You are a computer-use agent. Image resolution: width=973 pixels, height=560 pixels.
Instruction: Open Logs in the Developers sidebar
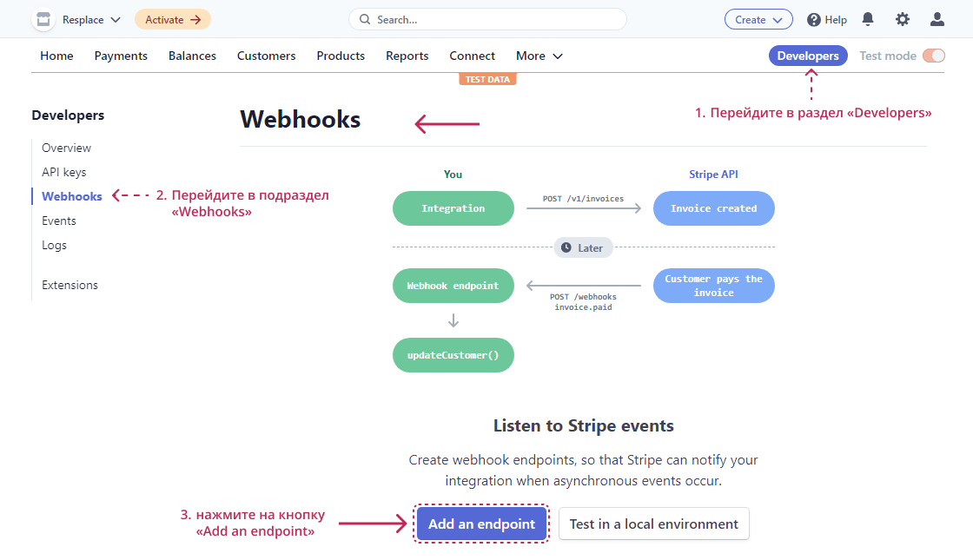pyautogui.click(x=54, y=245)
